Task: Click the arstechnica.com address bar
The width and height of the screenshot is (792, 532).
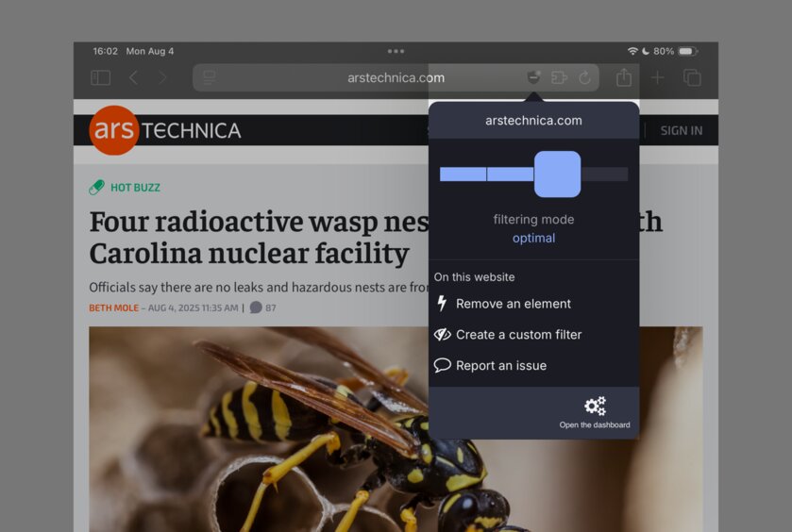Action: [396, 77]
